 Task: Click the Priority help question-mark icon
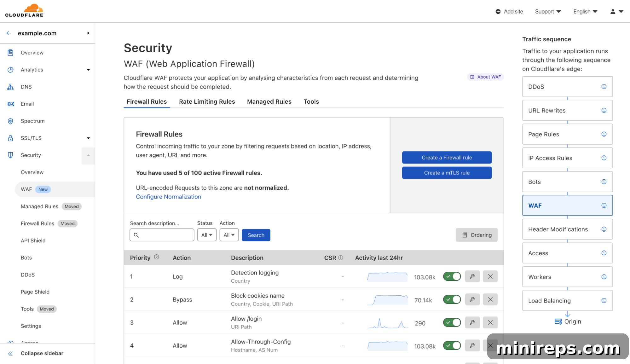pos(157,257)
